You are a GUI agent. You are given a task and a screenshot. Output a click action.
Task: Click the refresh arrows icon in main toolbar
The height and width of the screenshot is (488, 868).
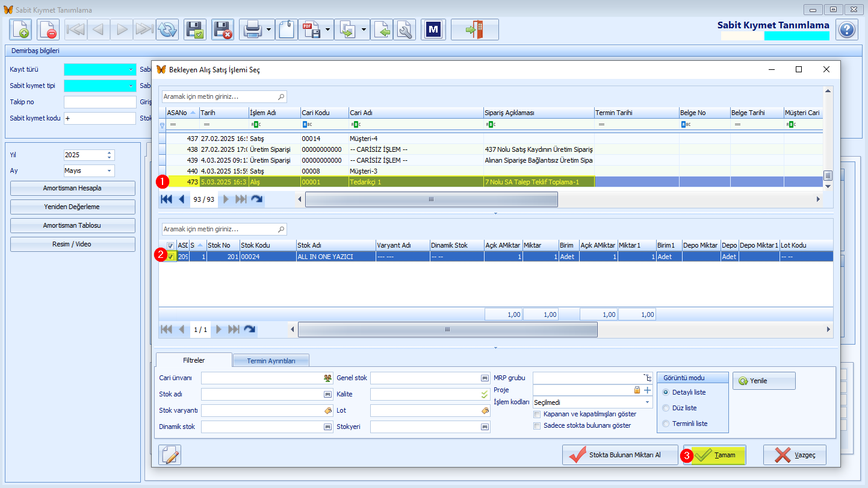tap(167, 29)
